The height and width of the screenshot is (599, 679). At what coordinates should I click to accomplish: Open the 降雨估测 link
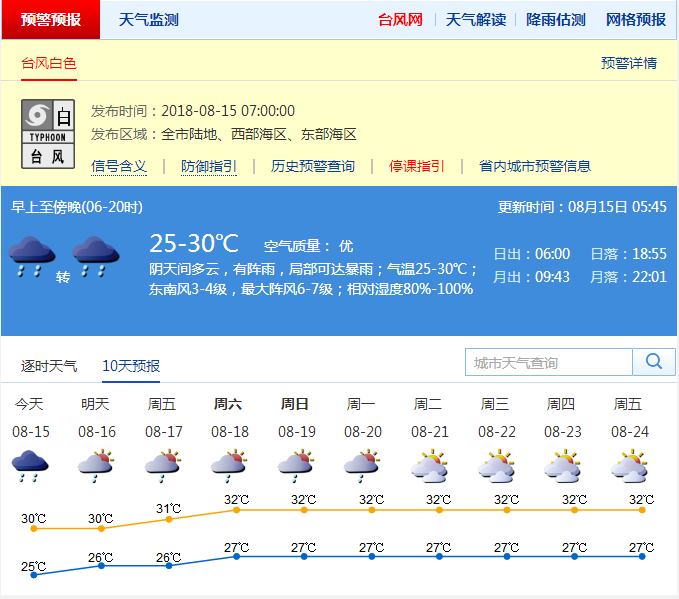(556, 20)
